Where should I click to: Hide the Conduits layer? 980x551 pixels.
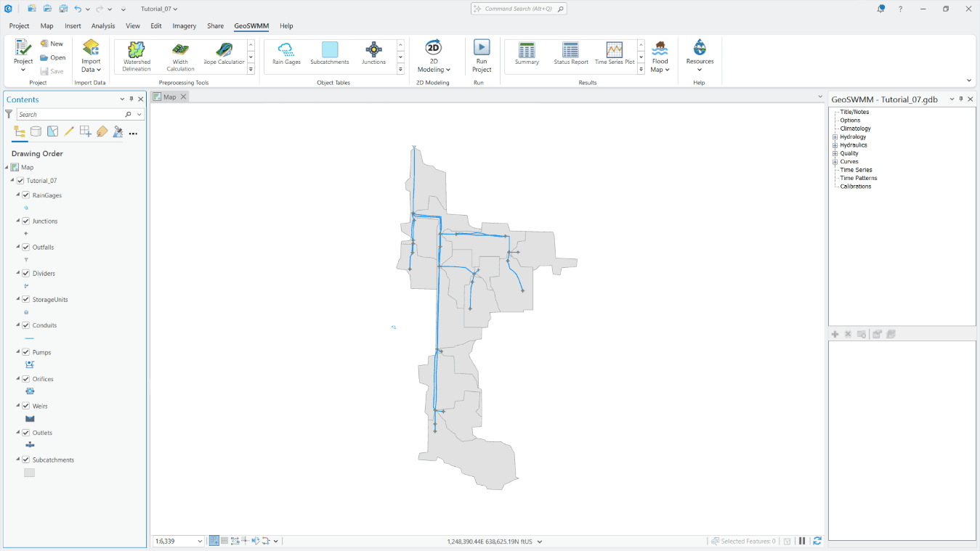coord(25,325)
